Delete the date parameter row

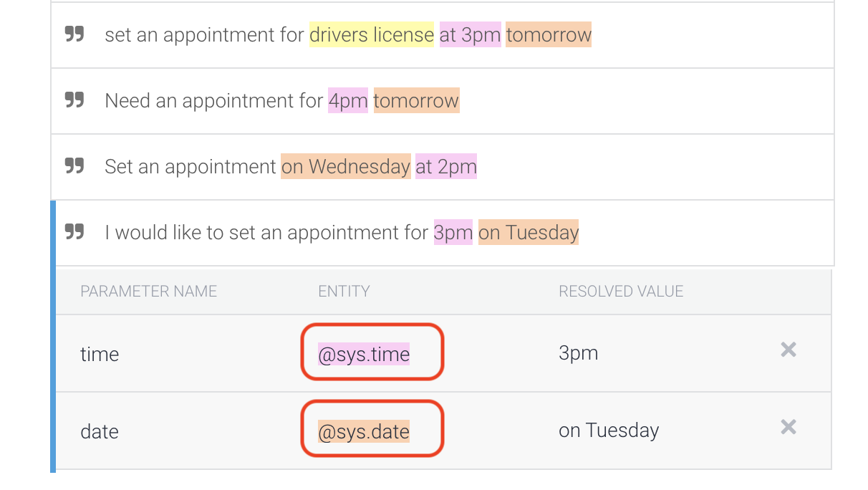pos(788,428)
